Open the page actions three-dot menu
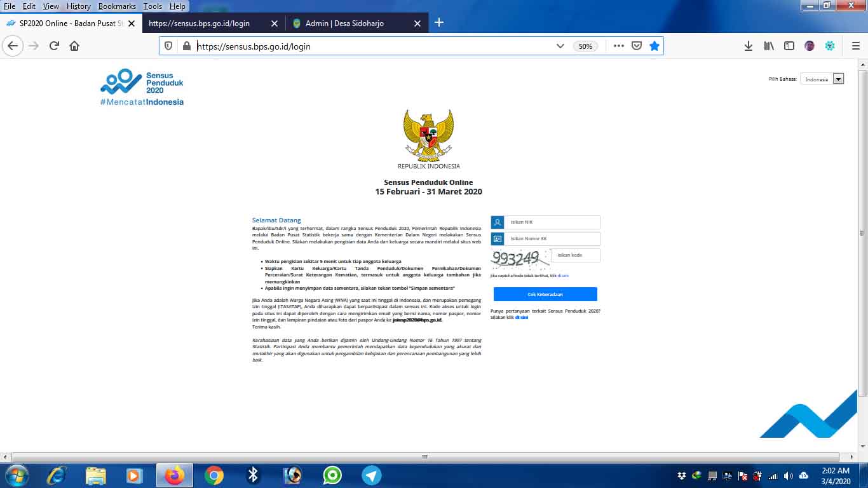 pos(618,46)
